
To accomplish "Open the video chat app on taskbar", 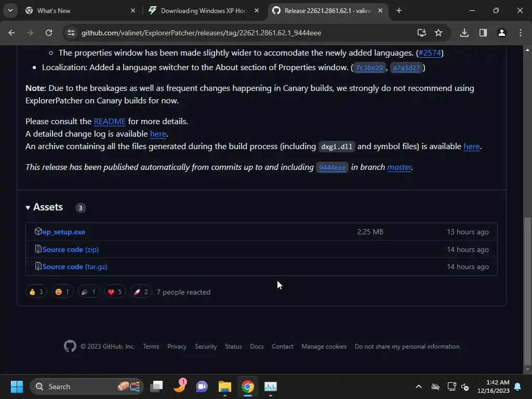I will coord(202,387).
